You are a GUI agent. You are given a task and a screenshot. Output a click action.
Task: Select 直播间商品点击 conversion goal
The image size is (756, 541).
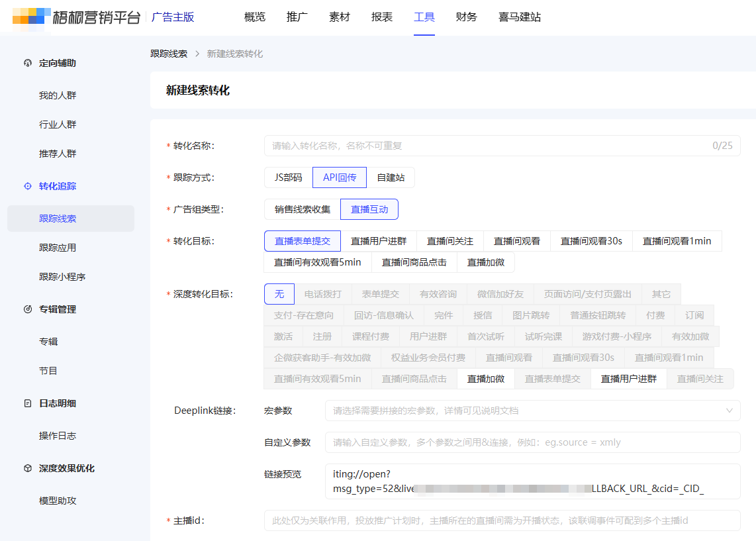tap(414, 262)
